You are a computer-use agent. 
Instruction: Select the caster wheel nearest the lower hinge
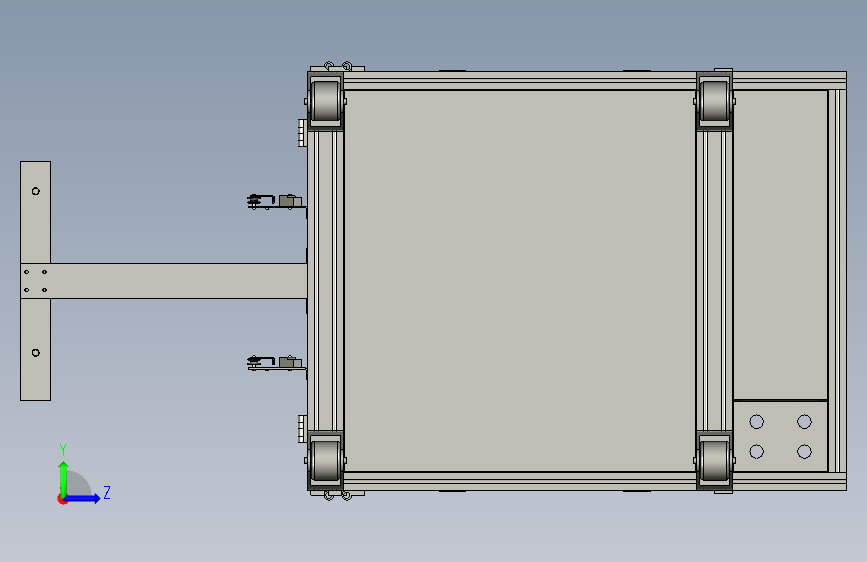[326, 460]
